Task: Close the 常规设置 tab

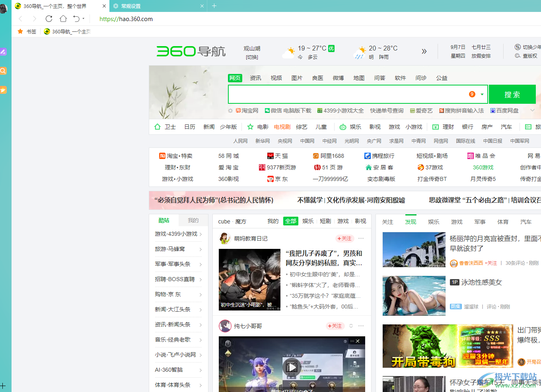Action: pyautogui.click(x=202, y=6)
